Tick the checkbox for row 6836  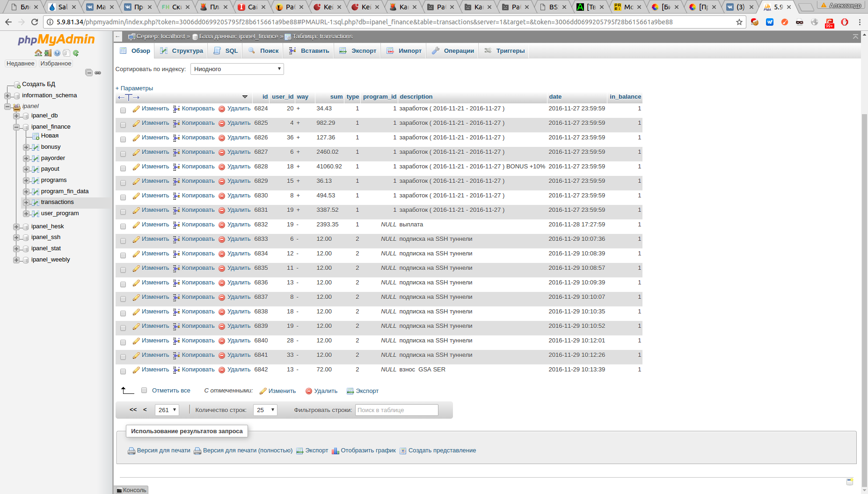(123, 284)
